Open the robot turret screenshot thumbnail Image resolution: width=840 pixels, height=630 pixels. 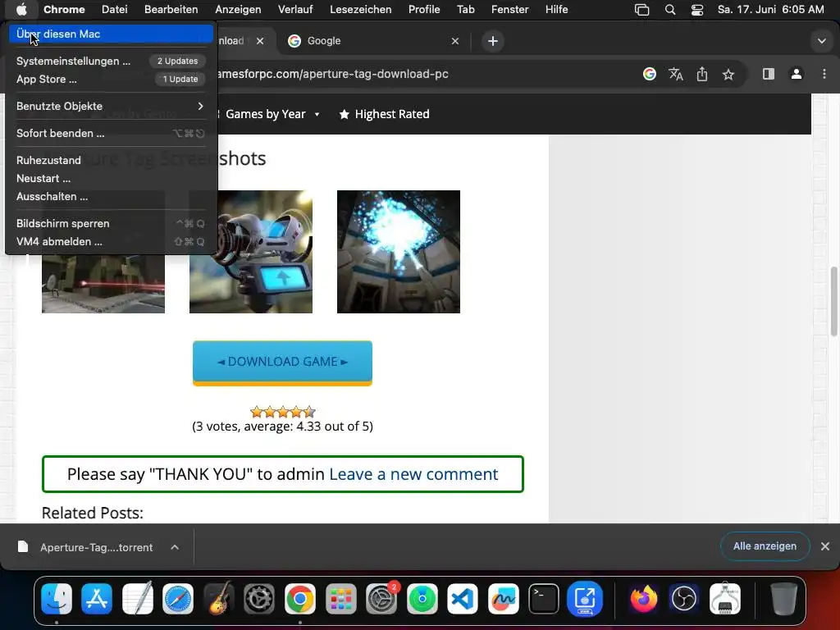pyautogui.click(x=251, y=252)
